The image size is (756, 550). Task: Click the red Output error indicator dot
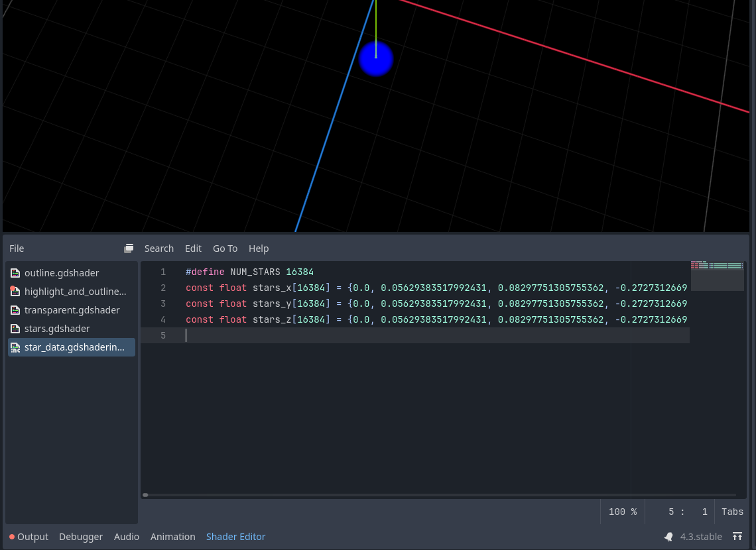[12, 537]
